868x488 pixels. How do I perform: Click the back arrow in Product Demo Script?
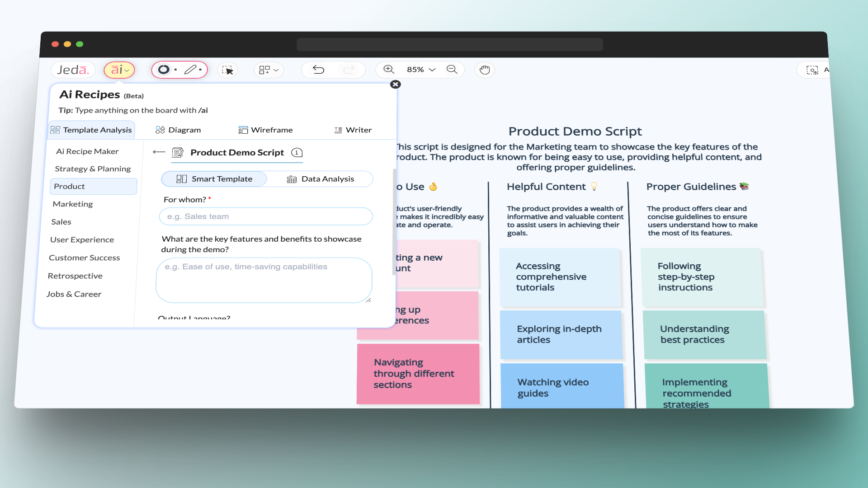(158, 153)
